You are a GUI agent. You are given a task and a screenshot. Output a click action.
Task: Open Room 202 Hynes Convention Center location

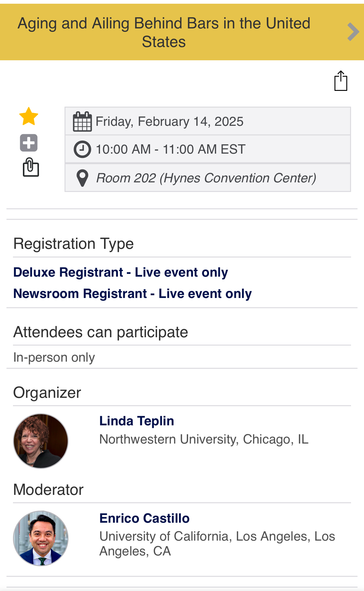(206, 178)
